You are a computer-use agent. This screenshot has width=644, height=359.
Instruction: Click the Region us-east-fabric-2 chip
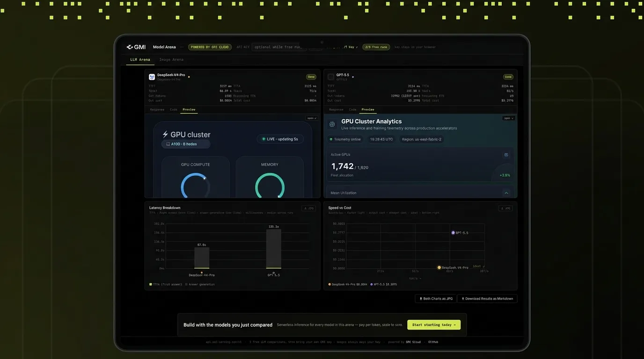click(422, 139)
